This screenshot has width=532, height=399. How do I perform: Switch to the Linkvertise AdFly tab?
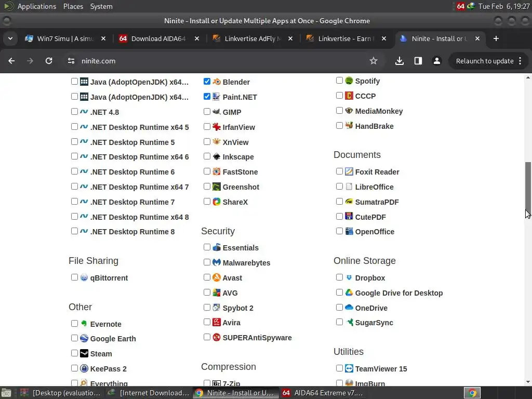click(252, 38)
